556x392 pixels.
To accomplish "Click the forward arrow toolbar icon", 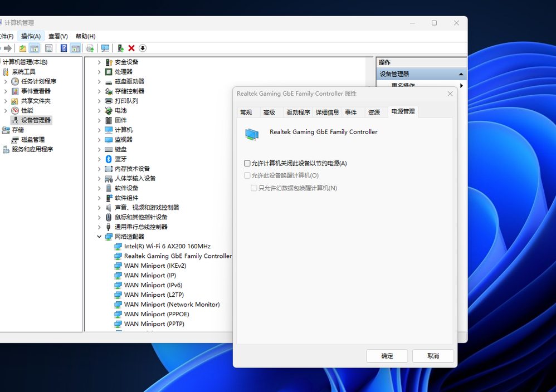I will coord(8,48).
